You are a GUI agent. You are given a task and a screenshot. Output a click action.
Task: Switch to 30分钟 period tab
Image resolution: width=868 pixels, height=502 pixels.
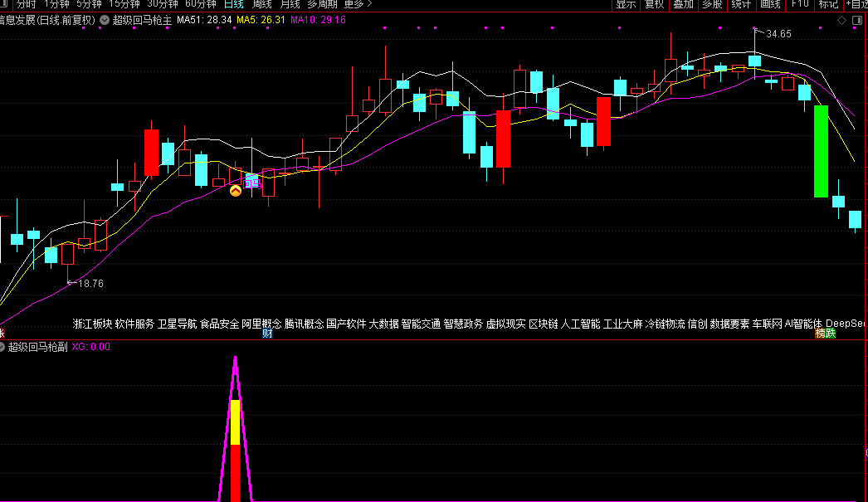click(x=162, y=4)
